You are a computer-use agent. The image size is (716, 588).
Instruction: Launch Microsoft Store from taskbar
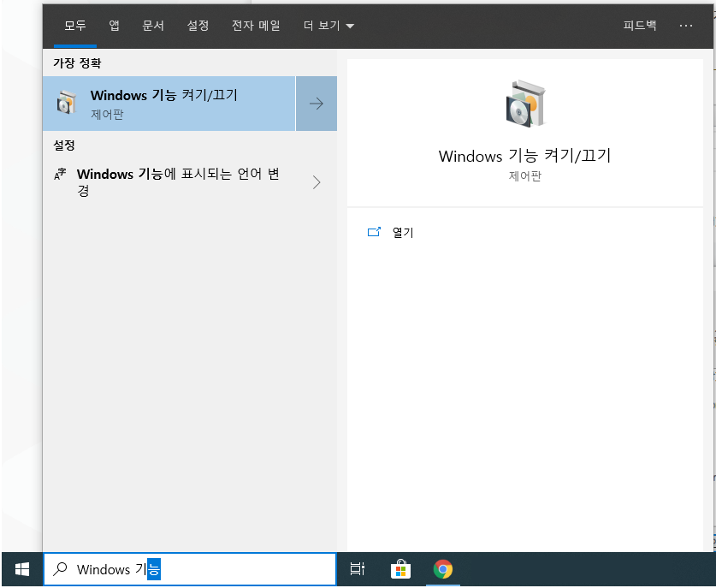tap(400, 570)
